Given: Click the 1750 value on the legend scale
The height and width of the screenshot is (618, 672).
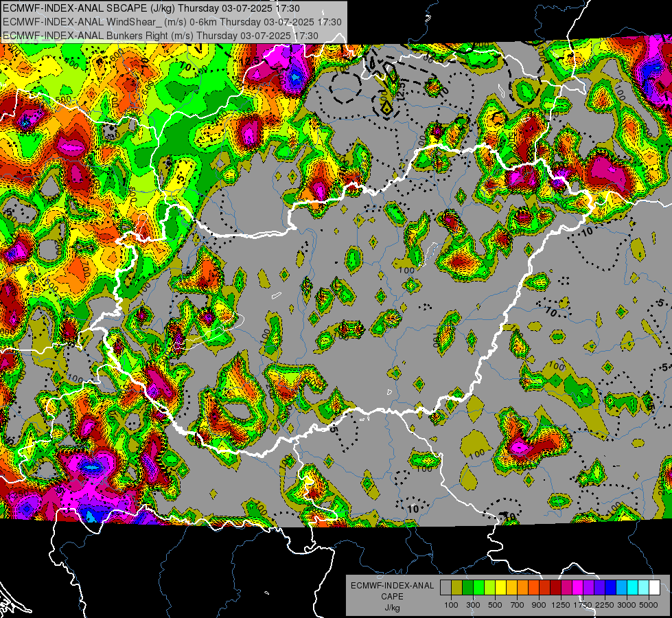Looking at the screenshot, I should point(583,605).
